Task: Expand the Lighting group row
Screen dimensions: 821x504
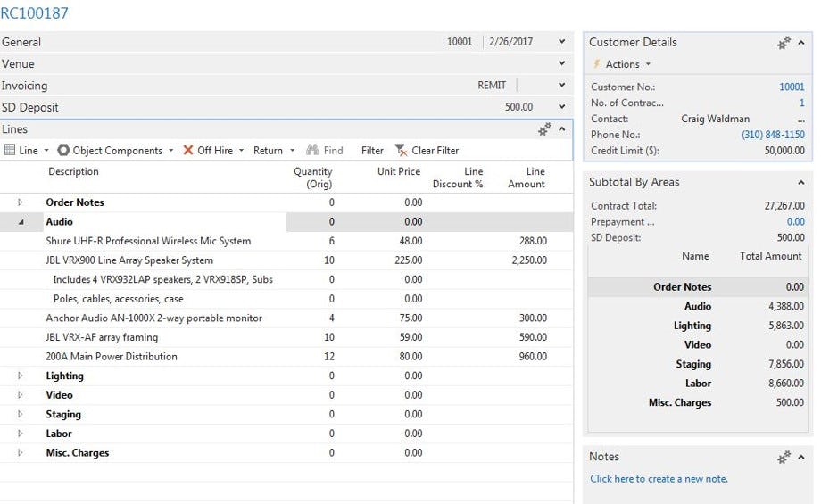Action: pyautogui.click(x=21, y=376)
